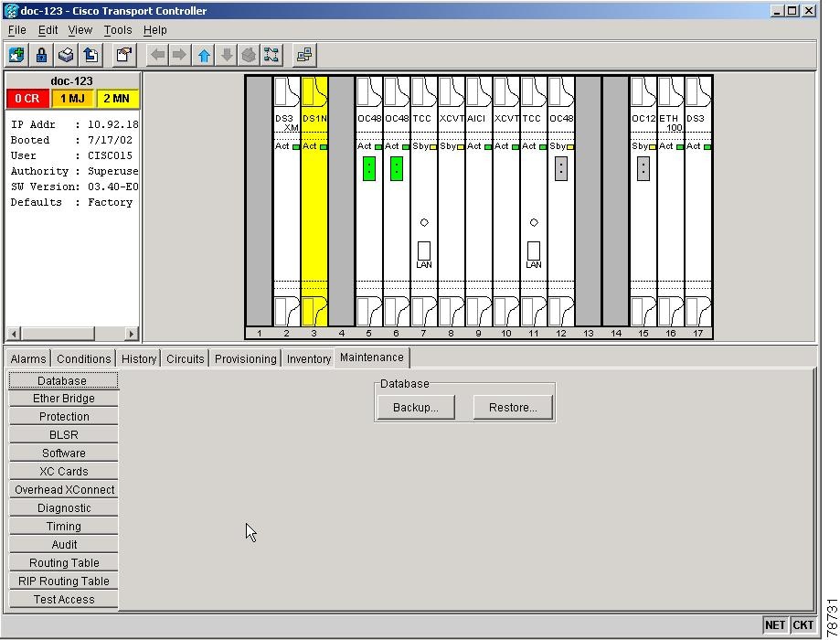Viewport: 840px width, 640px height.
Task: Open the Timing subtab
Action: point(63,526)
